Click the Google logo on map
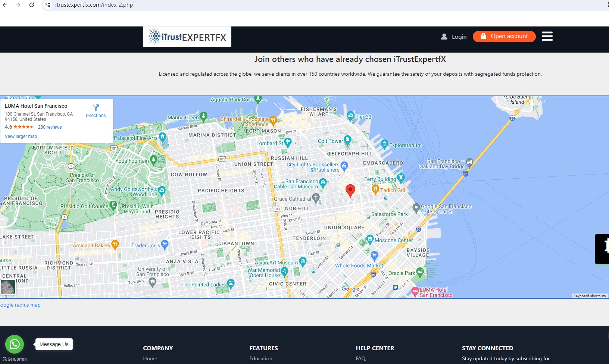The height and width of the screenshot is (364, 609). 350,289
